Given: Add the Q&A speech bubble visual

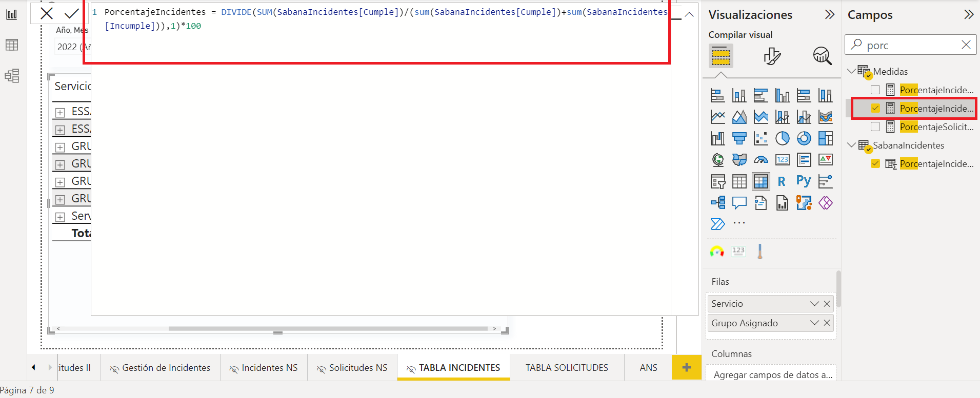Looking at the screenshot, I should pos(739,203).
